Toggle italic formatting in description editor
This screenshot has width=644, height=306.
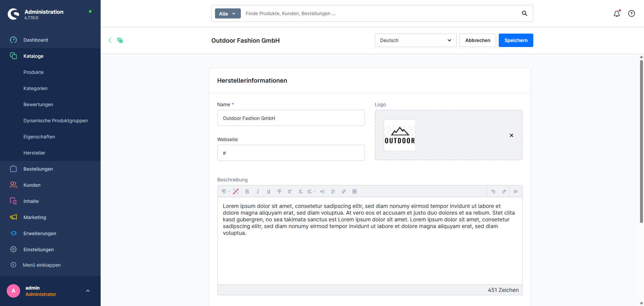pyautogui.click(x=258, y=191)
